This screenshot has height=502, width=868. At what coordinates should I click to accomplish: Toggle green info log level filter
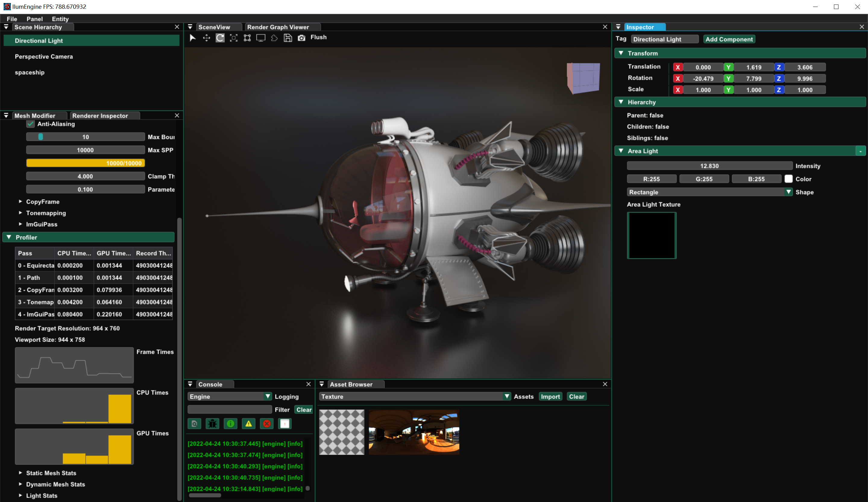coord(231,423)
